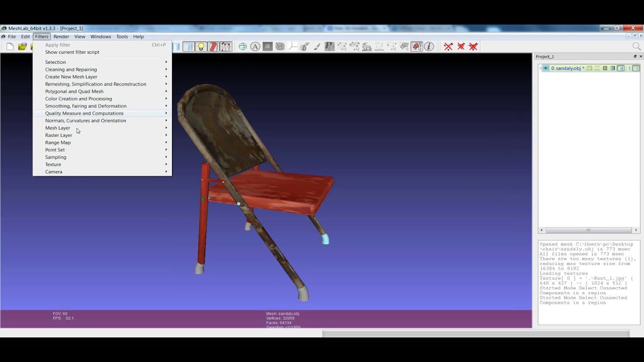Open the File menu

coord(12,36)
